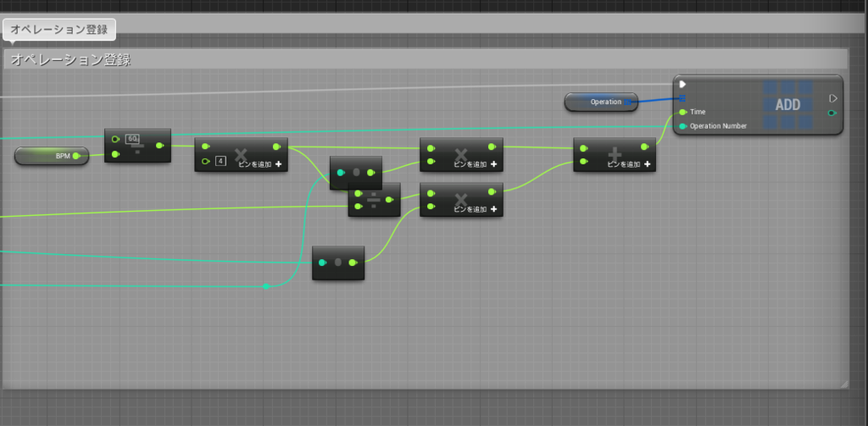Viewport: 868px width, 426px height.
Task: Click output pin of the 4 multiply node
Action: click(x=276, y=147)
